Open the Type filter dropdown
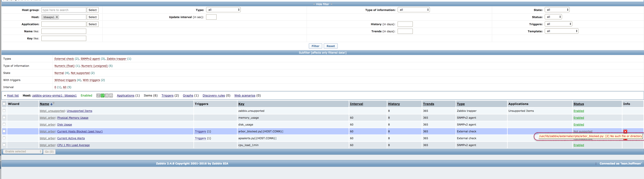 [x=223, y=10]
